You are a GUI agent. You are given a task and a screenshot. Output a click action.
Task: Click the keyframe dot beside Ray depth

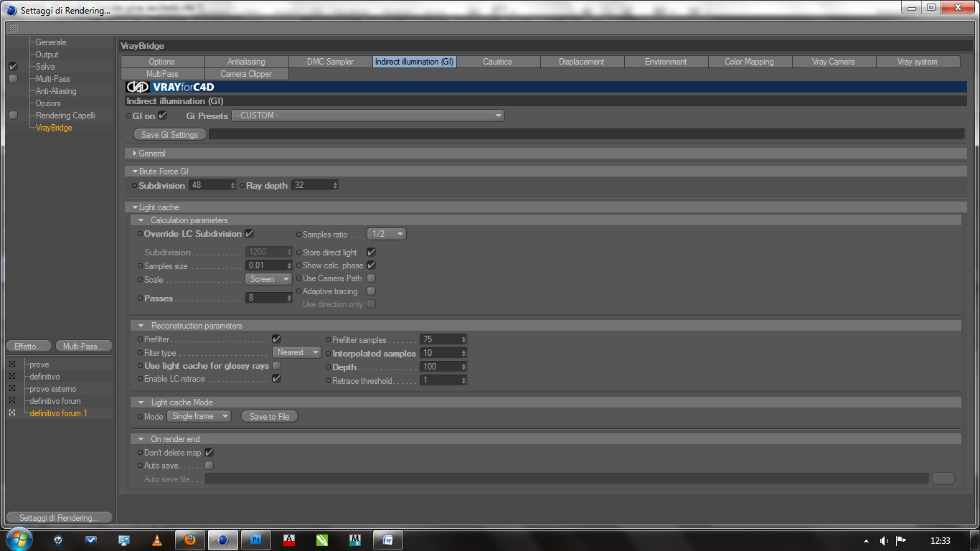coord(242,185)
